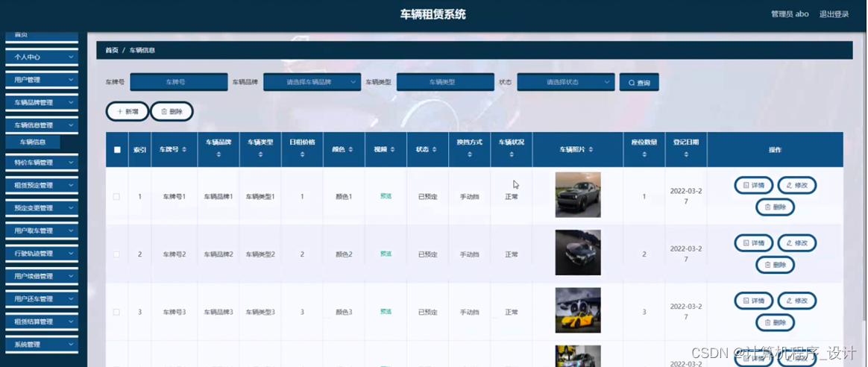Click the 车辆租赁系统 page title
868x367 pixels.
coord(433,14)
